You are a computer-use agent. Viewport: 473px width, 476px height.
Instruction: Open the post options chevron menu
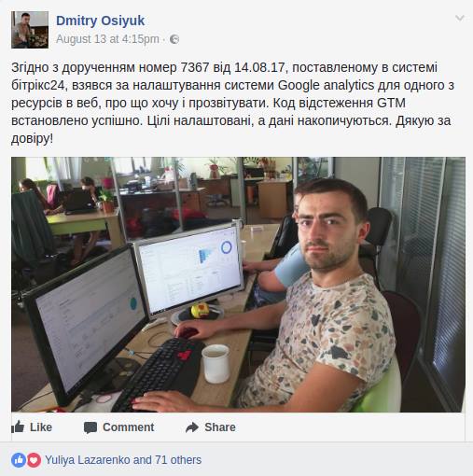(460, 18)
